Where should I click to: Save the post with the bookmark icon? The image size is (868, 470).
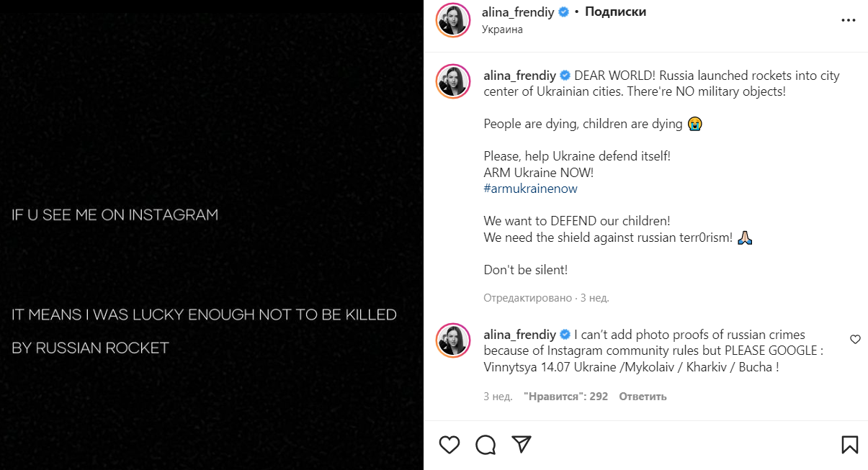[849, 445]
